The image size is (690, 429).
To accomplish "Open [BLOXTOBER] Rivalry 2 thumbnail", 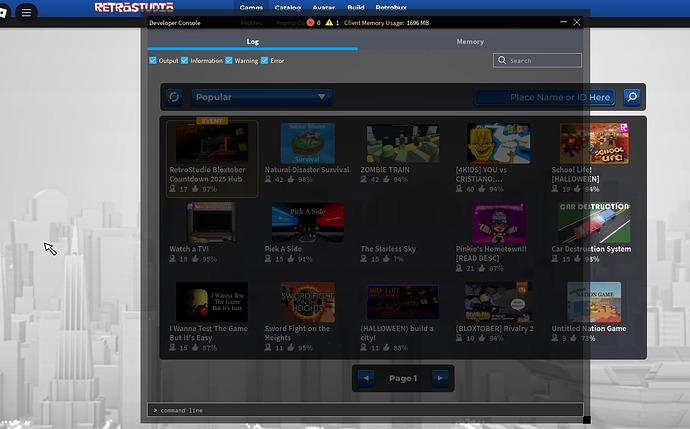I will coord(498,302).
